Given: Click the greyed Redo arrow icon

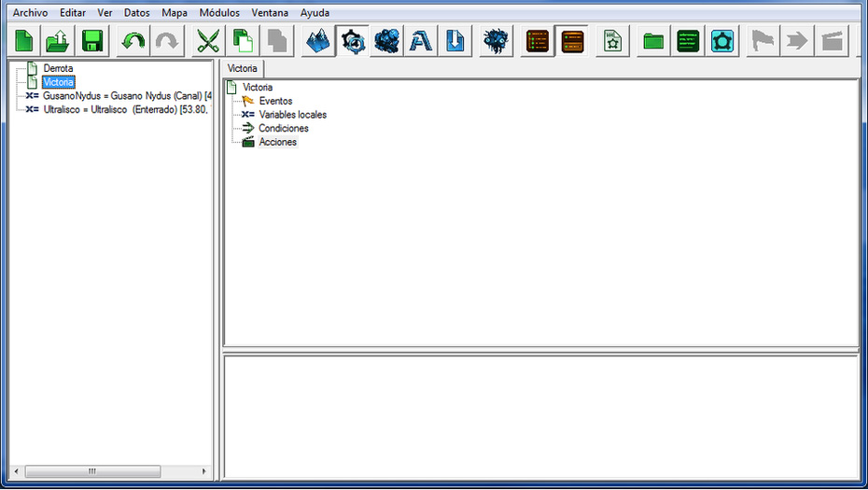Looking at the screenshot, I should coord(167,41).
